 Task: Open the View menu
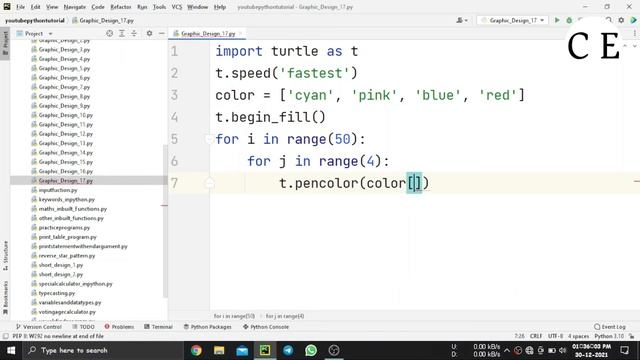(x=52, y=7)
